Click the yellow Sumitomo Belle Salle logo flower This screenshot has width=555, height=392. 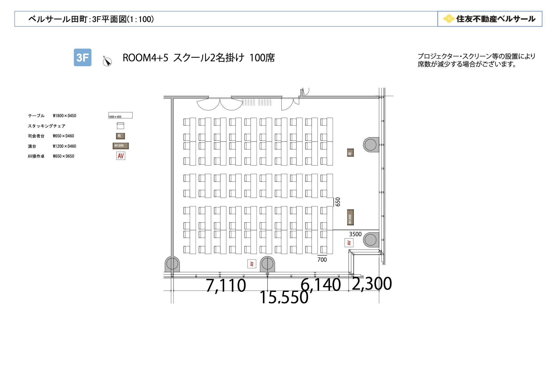click(448, 19)
